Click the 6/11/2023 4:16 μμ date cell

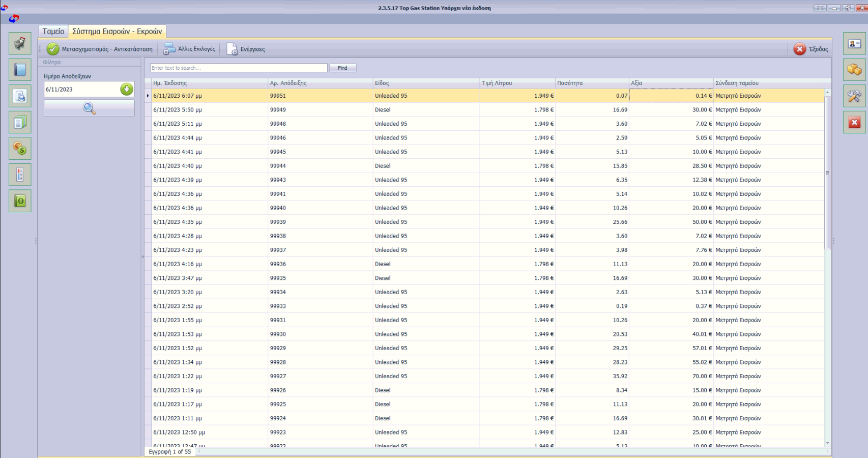tap(210, 264)
